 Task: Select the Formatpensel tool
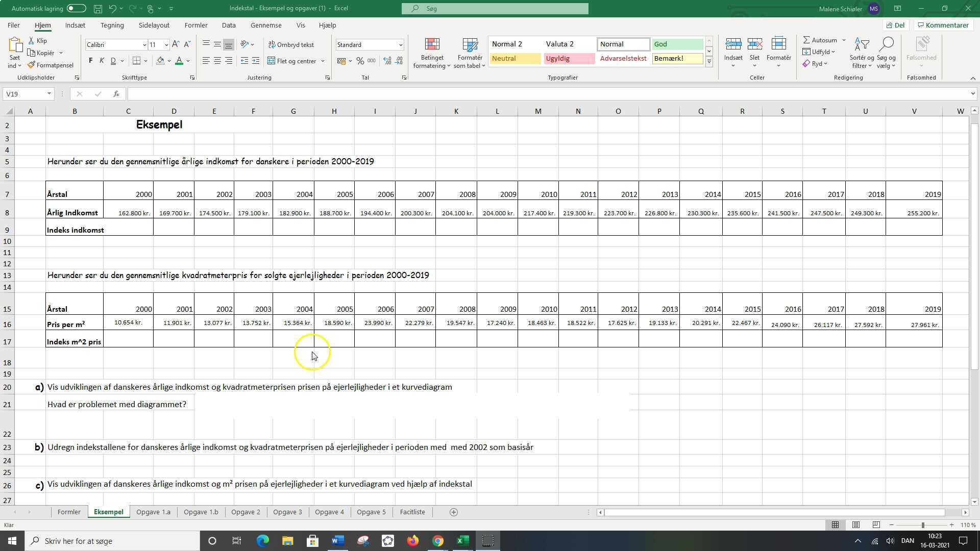click(51, 65)
